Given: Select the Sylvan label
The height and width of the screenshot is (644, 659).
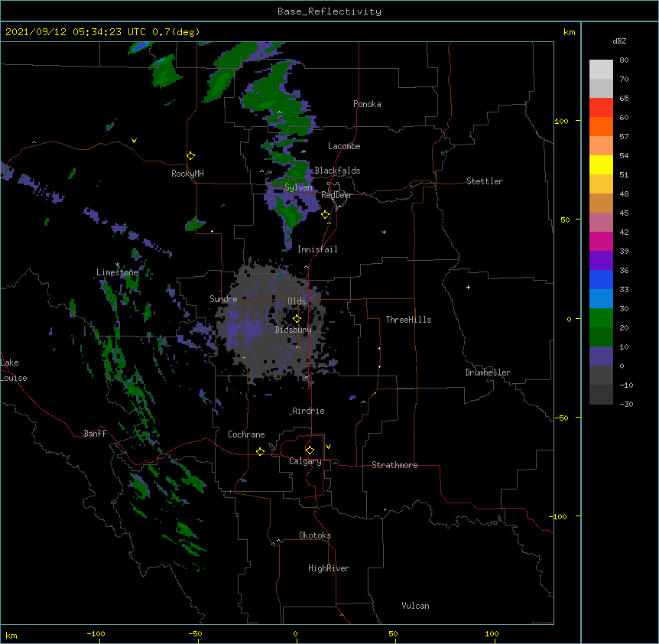Looking at the screenshot, I should point(299,187).
